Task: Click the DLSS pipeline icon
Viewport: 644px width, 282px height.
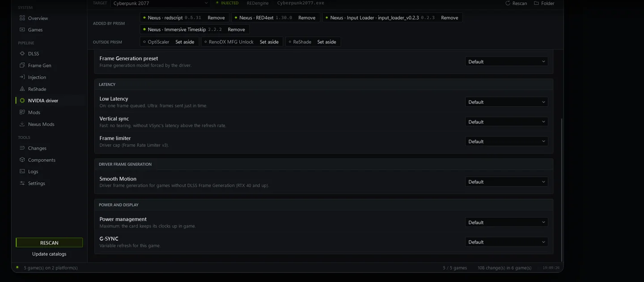Action: (22, 53)
